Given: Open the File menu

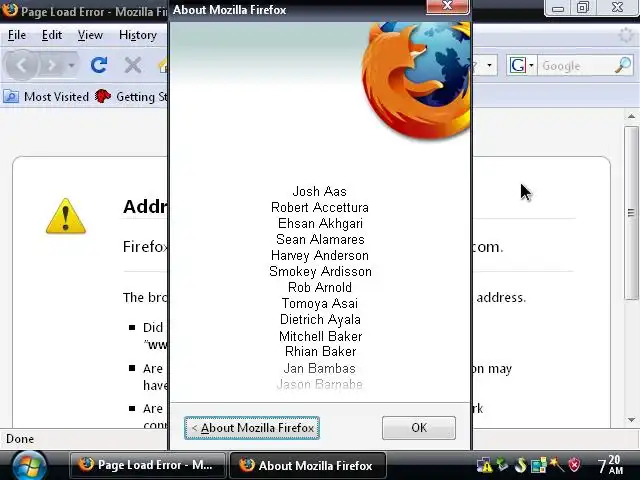Looking at the screenshot, I should (17, 35).
